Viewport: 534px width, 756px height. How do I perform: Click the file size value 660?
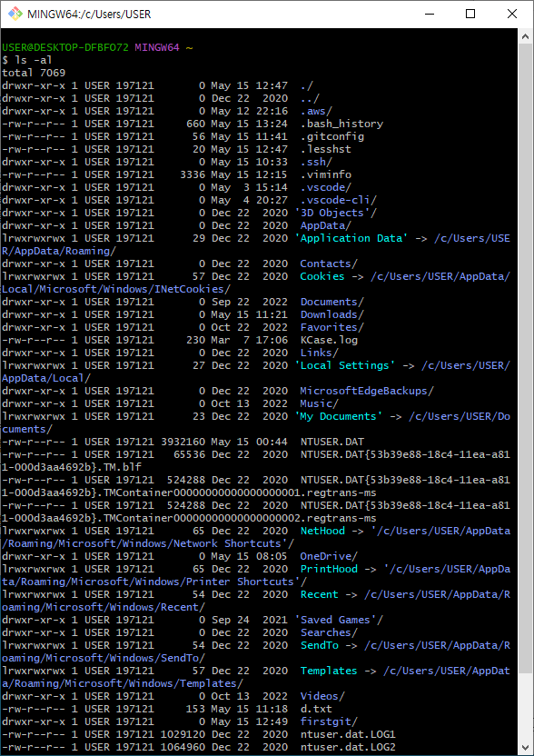195,124
